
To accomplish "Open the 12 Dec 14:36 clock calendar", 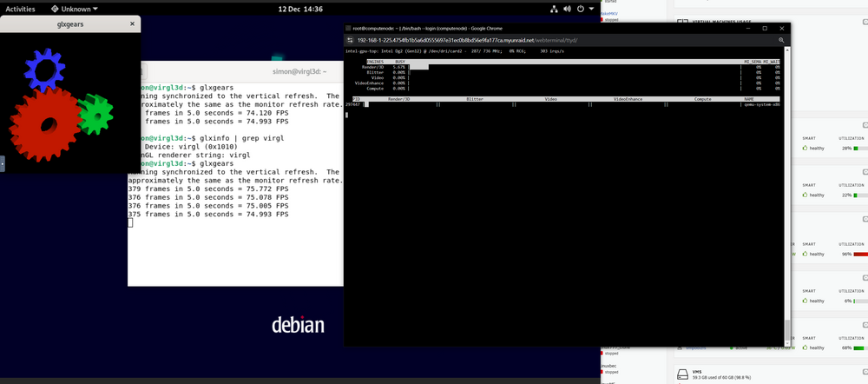I will (300, 9).
